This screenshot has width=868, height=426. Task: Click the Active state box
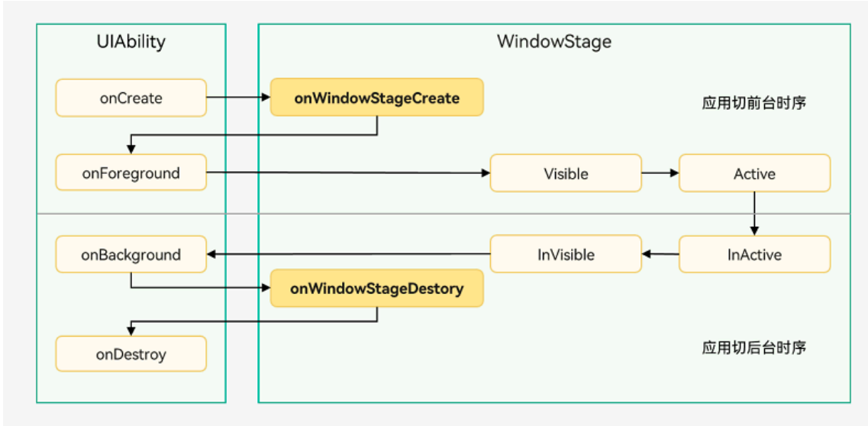coord(754,173)
